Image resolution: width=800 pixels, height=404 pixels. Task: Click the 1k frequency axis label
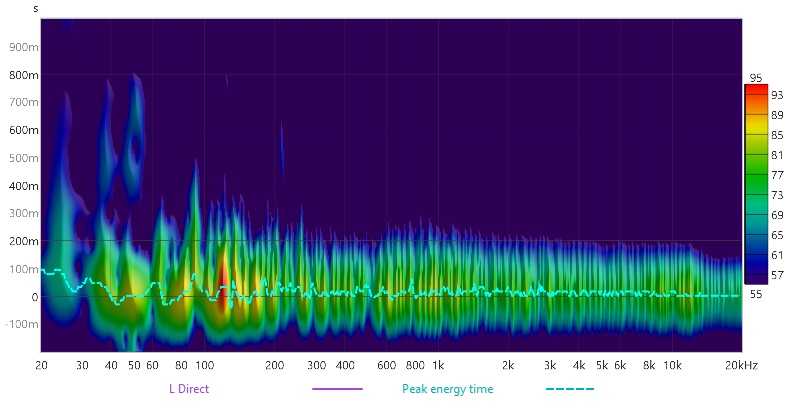pyautogui.click(x=438, y=365)
